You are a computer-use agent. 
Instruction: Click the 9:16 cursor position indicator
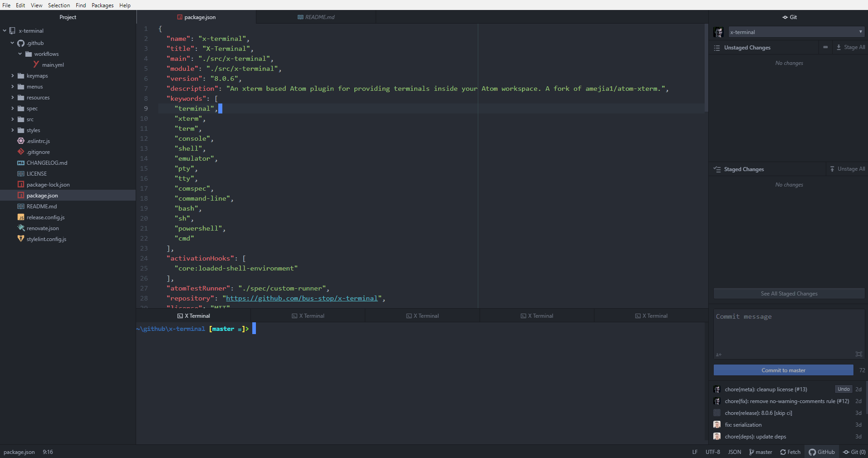48,452
